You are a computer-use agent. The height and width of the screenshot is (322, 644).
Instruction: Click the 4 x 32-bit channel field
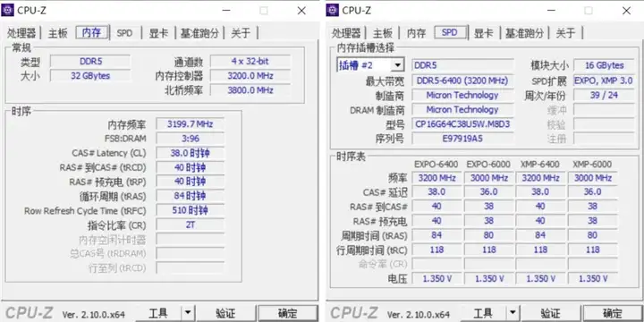pos(250,62)
